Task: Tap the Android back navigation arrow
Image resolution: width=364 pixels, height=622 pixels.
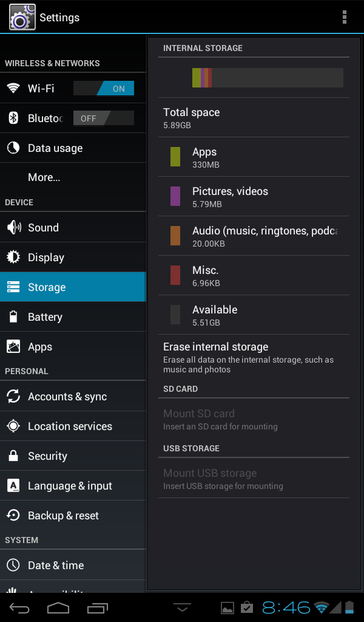Action: tap(19, 607)
